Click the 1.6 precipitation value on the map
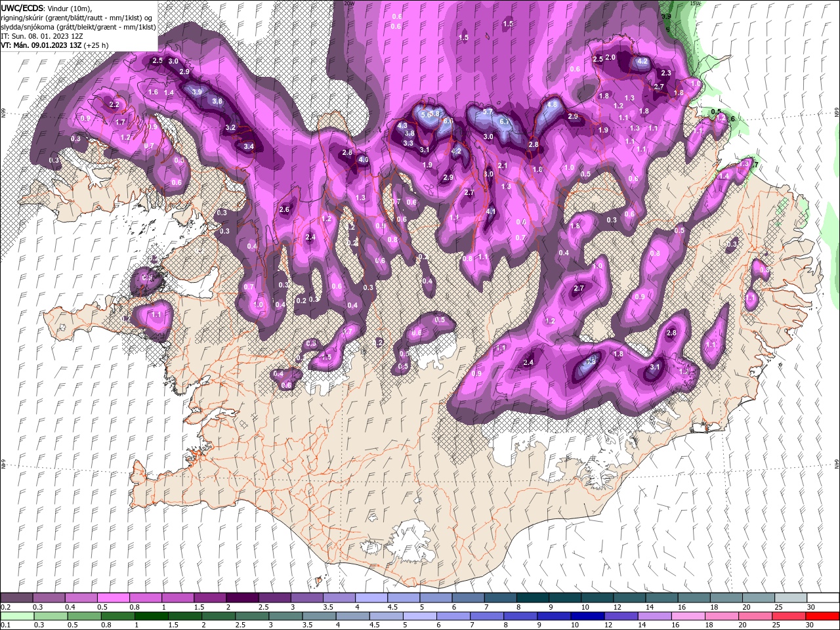840x630 pixels. point(153,93)
